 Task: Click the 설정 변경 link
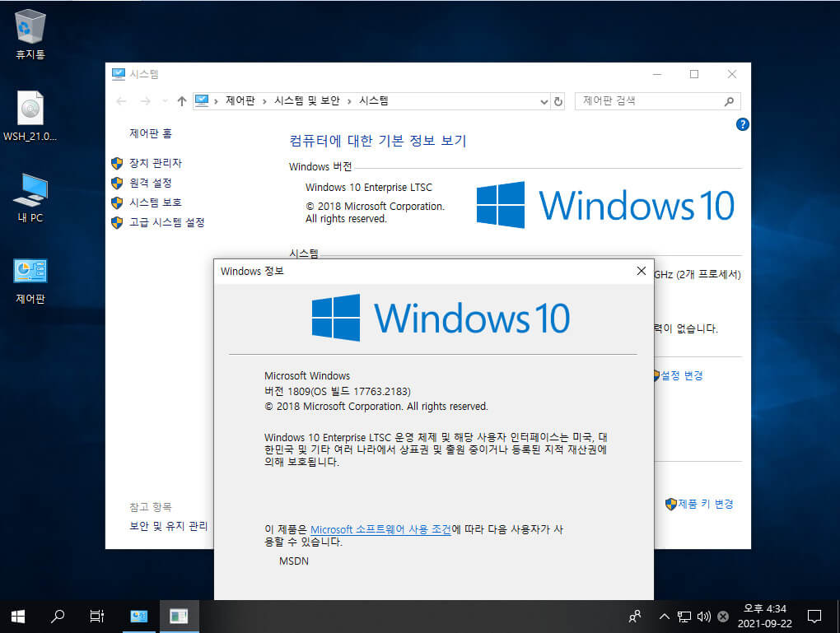click(681, 375)
